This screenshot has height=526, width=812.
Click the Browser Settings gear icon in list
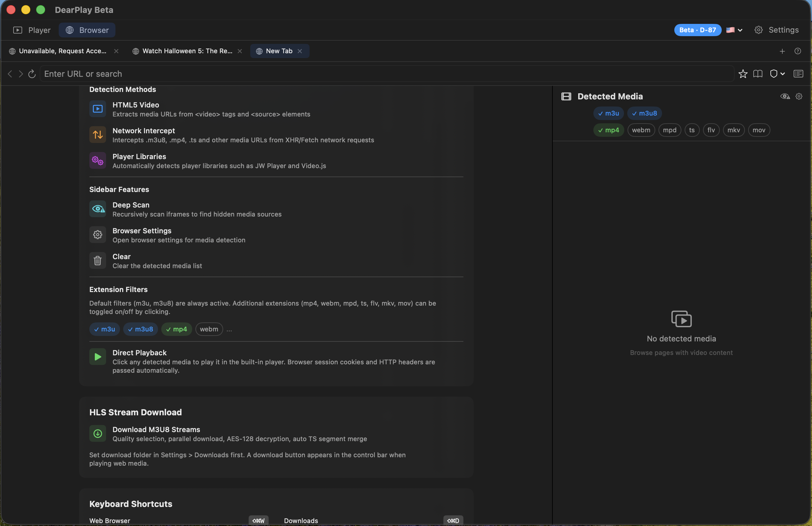pos(98,235)
